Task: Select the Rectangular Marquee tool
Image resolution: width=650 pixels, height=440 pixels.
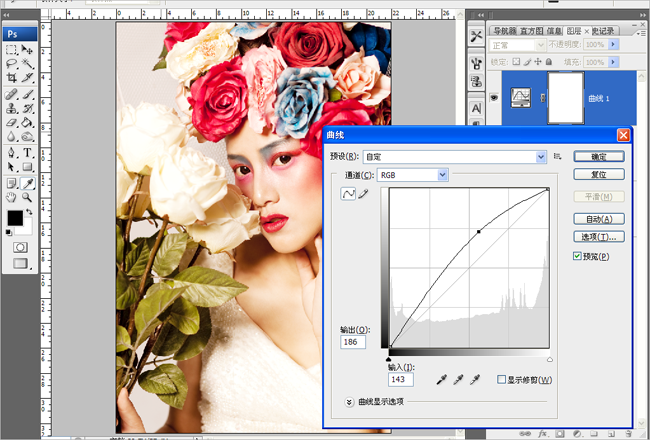Action: click(x=12, y=50)
